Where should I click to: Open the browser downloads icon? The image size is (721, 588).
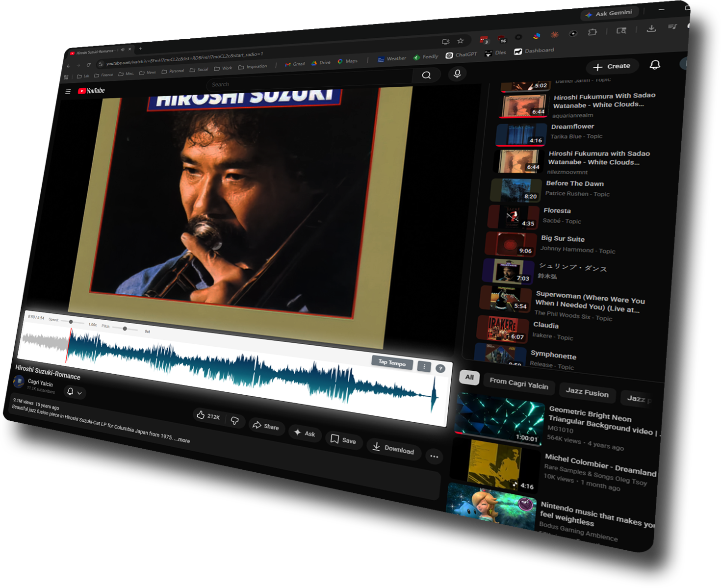pos(651,28)
